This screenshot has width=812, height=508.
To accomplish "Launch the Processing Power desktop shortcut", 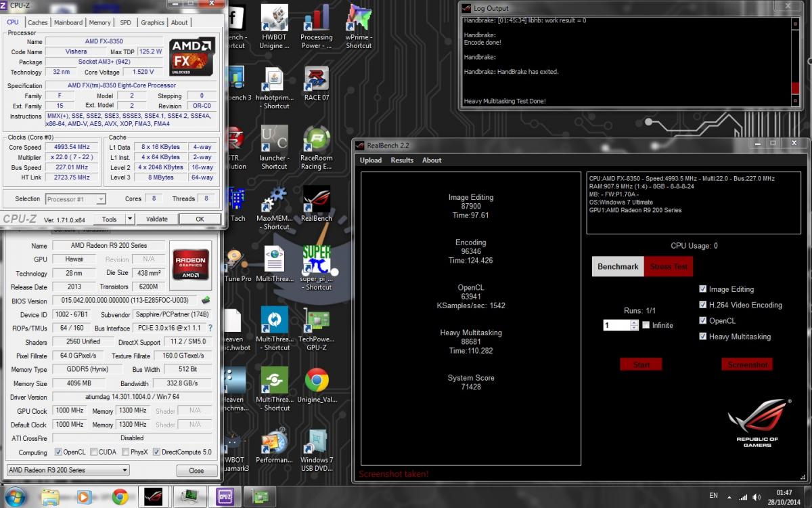I will pos(316,27).
